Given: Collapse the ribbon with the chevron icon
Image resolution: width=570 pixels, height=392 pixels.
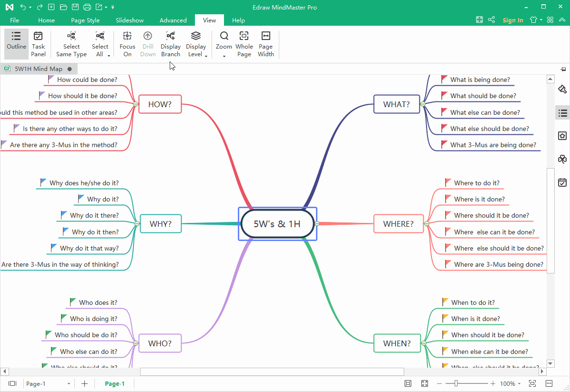Looking at the screenshot, I should (561, 20).
